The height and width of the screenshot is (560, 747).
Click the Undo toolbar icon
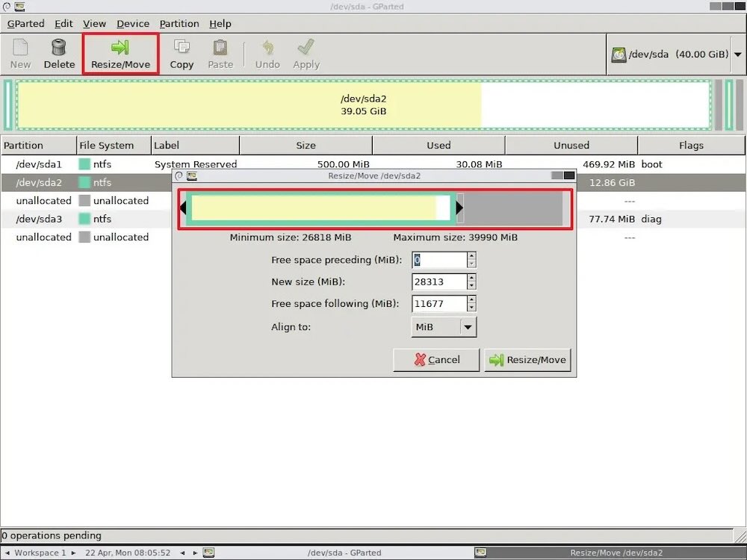[x=267, y=54]
